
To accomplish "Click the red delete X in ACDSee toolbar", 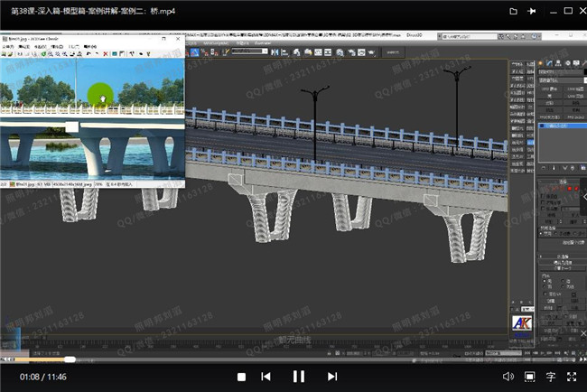I will click(106, 54).
